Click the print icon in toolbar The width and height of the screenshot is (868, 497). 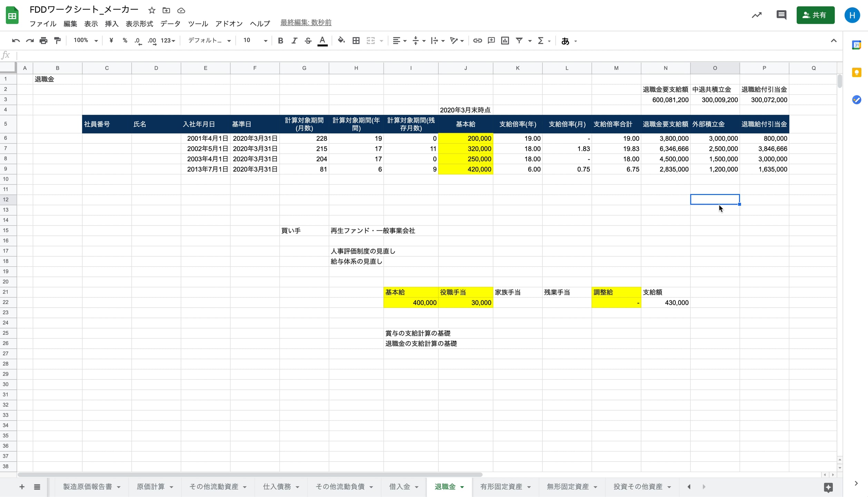[x=43, y=41]
